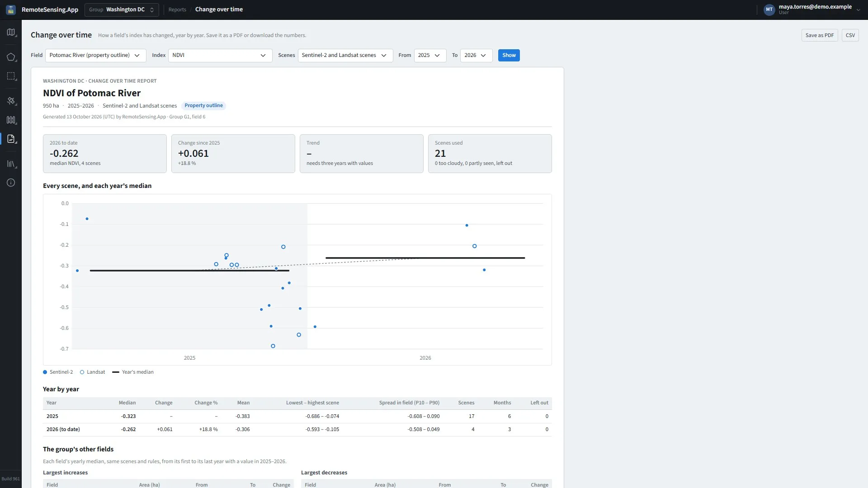Viewport: 868px width, 488px height.
Task: Open the satellite scenes sidebar icon
Action: tap(11, 101)
